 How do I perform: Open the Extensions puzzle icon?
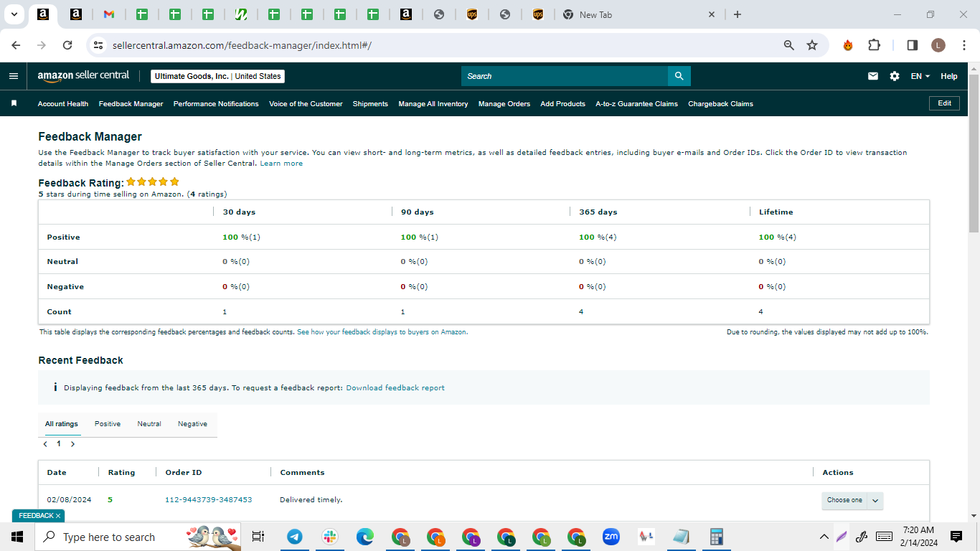(x=874, y=45)
